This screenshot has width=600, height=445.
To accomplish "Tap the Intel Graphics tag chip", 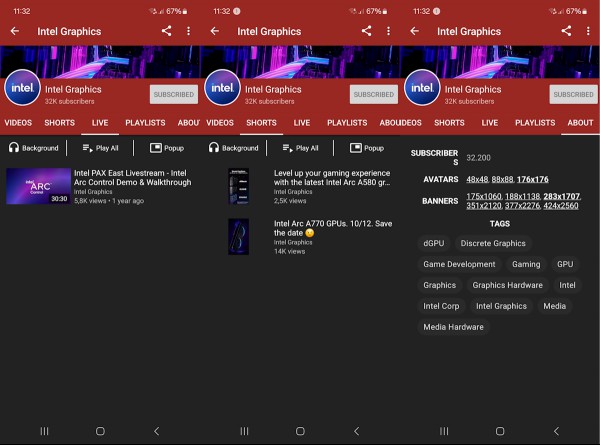I will pos(501,306).
